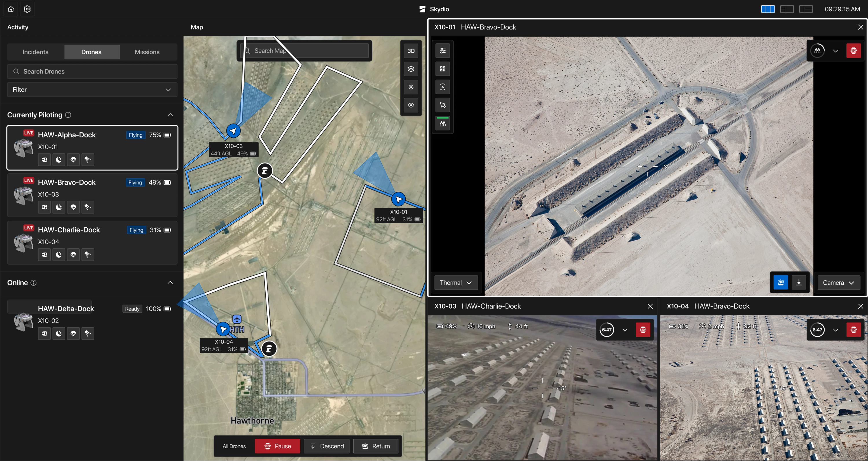Click the download icon in X10-01 video
The height and width of the screenshot is (461, 868).
(799, 283)
